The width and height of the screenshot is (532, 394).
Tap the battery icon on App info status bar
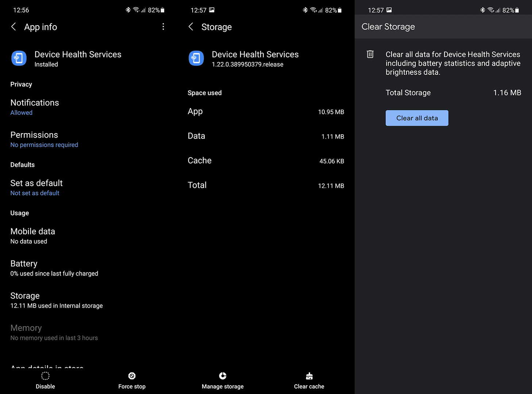point(162,10)
